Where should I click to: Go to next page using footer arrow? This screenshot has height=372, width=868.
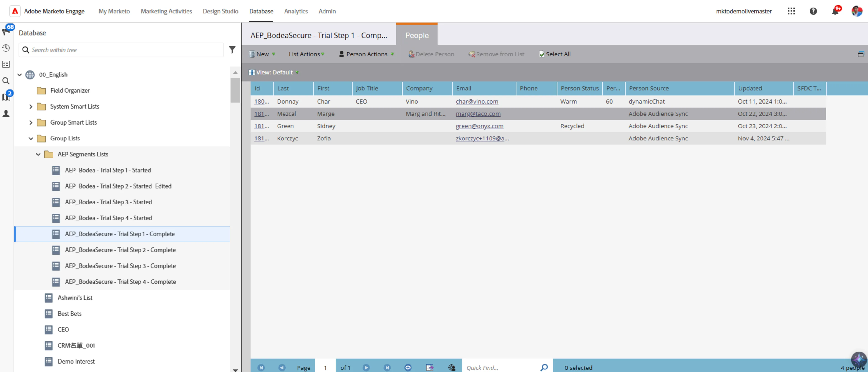coord(366,367)
